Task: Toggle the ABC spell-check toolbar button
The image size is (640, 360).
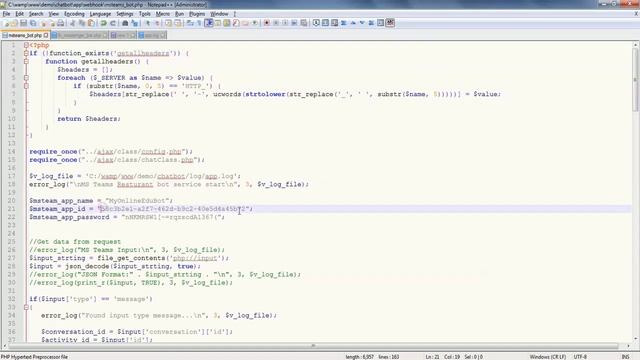Action: 390,23
